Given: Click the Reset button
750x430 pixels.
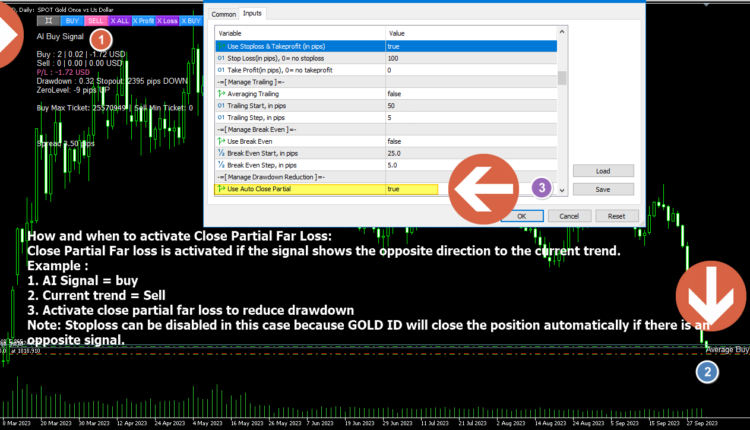Looking at the screenshot, I should [x=616, y=215].
